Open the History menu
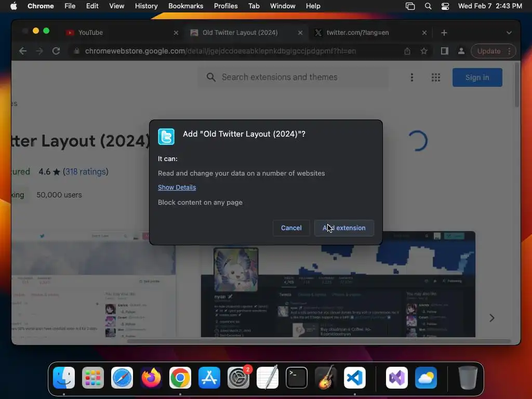The width and height of the screenshot is (532, 399). (x=146, y=6)
